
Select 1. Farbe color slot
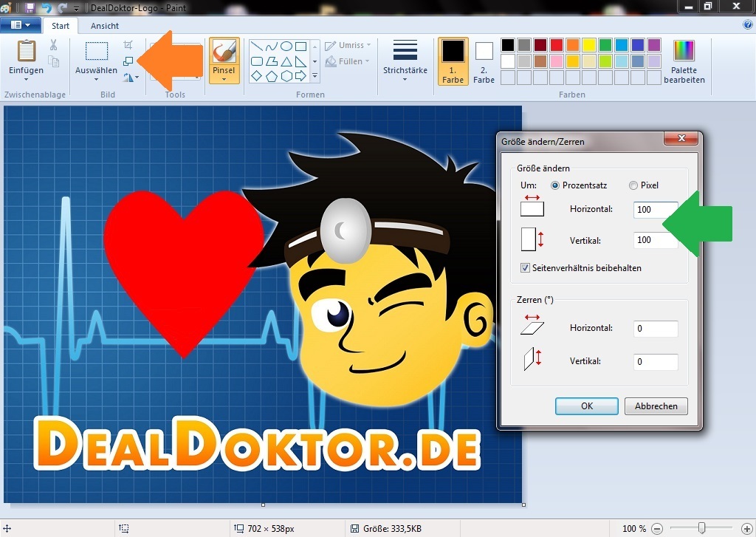pos(453,61)
